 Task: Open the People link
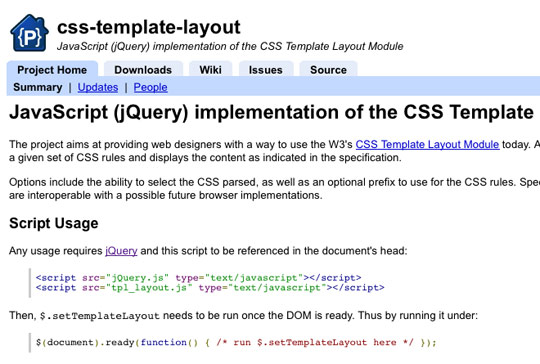pos(150,87)
